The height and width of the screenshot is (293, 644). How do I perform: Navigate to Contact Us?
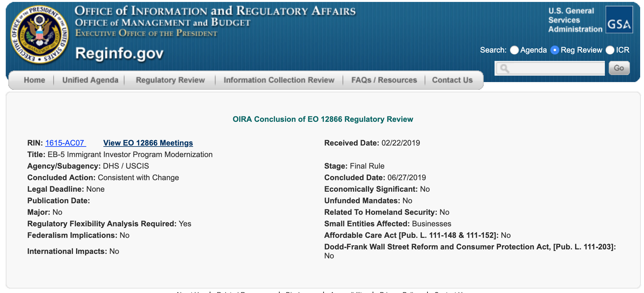point(452,80)
